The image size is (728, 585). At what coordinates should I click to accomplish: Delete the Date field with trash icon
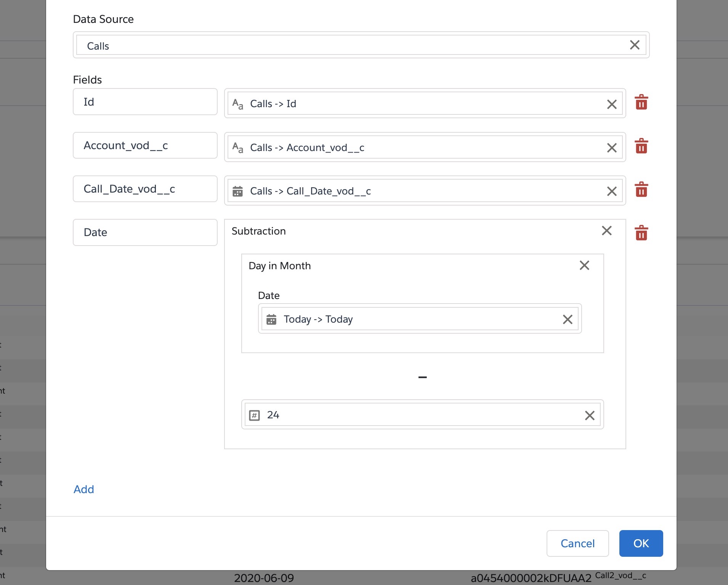tap(641, 233)
